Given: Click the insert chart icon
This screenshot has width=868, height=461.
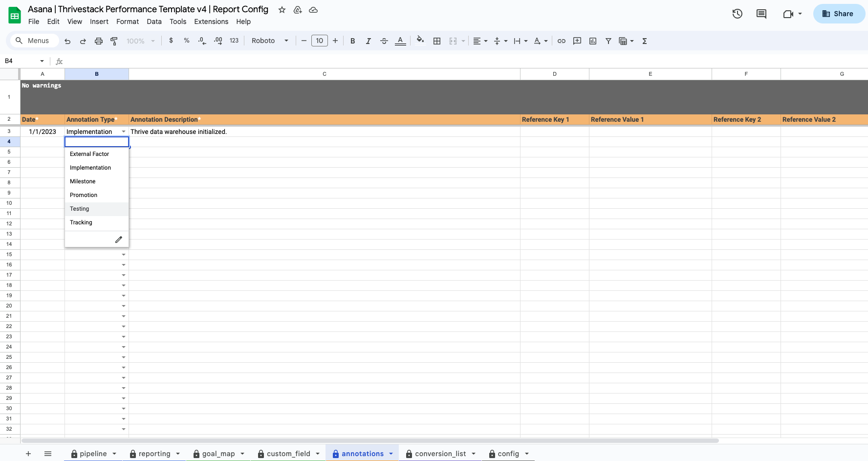Looking at the screenshot, I should [x=593, y=41].
